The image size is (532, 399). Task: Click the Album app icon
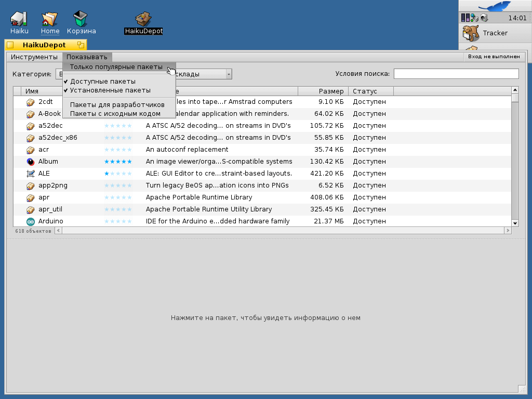(31, 162)
